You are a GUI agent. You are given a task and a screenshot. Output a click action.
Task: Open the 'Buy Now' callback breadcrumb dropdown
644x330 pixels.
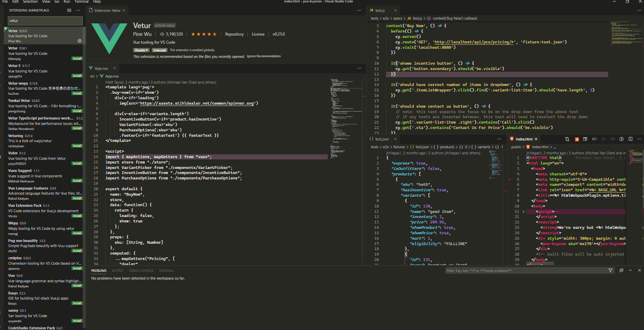coord(455,18)
